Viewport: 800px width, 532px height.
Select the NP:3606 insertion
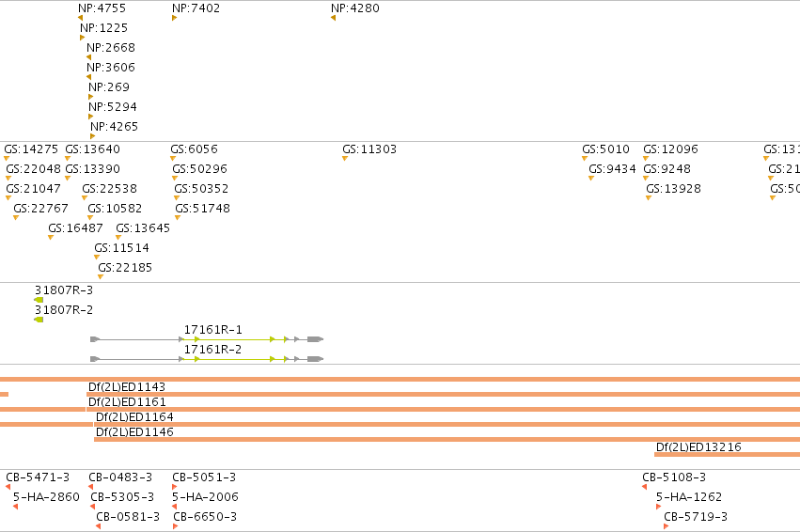click(x=111, y=68)
